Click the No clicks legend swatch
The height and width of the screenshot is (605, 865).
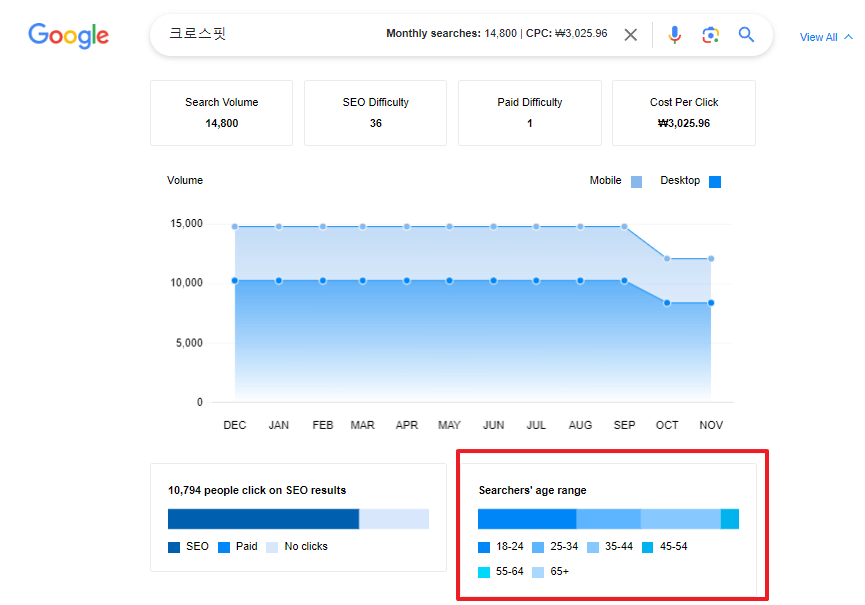tap(272, 547)
